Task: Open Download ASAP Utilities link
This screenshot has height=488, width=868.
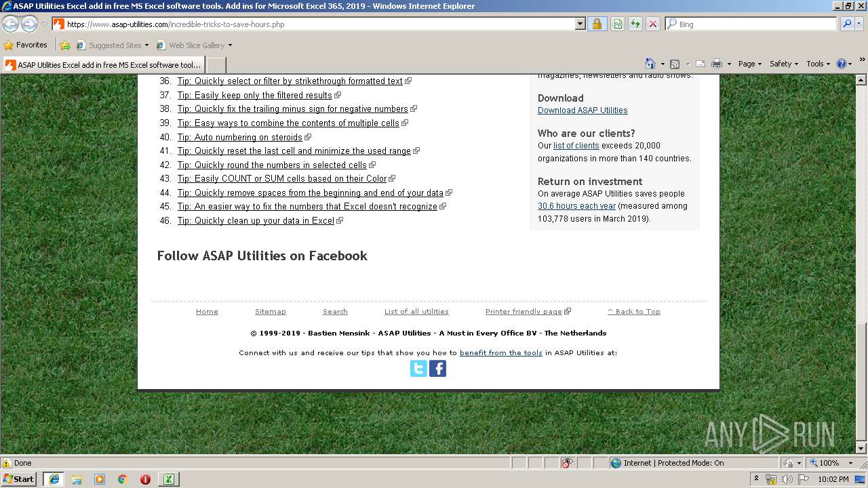Action: (x=583, y=110)
